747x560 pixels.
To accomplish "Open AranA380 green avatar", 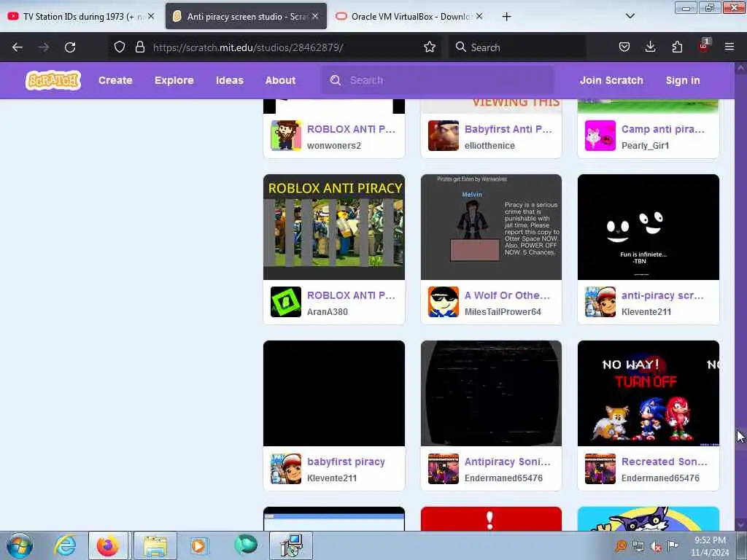I will point(286,302).
